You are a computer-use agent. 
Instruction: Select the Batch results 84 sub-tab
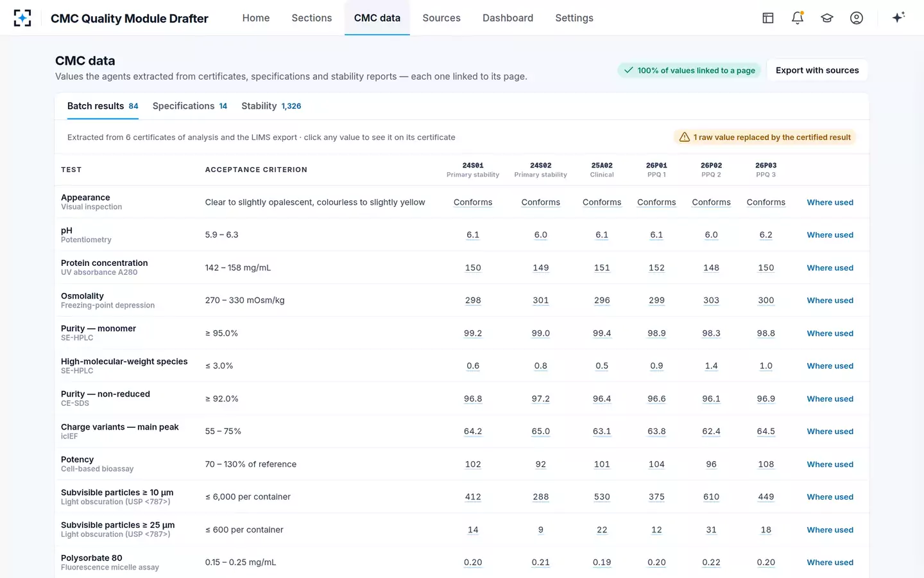(103, 106)
